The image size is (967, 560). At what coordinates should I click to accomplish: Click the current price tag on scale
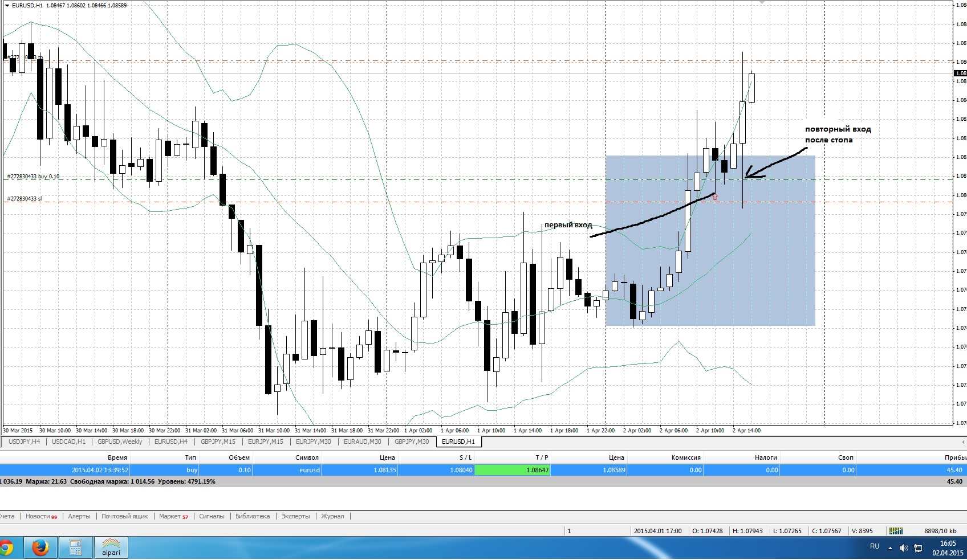(960, 73)
